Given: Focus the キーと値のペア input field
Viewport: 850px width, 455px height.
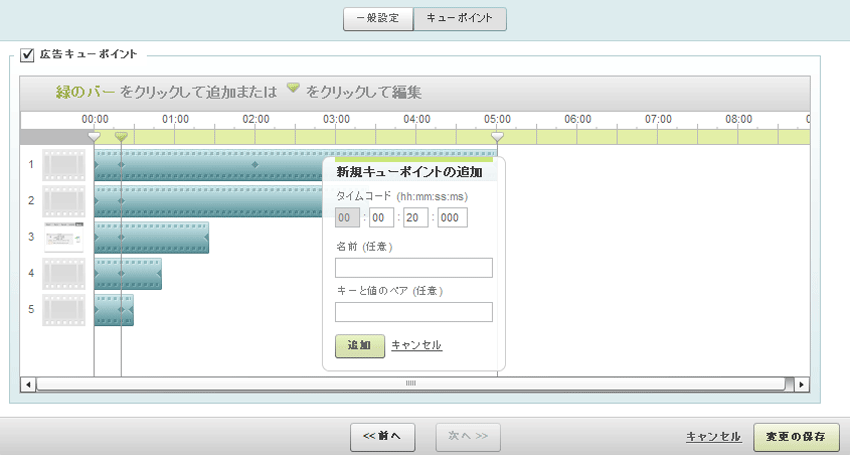Looking at the screenshot, I should (x=414, y=312).
